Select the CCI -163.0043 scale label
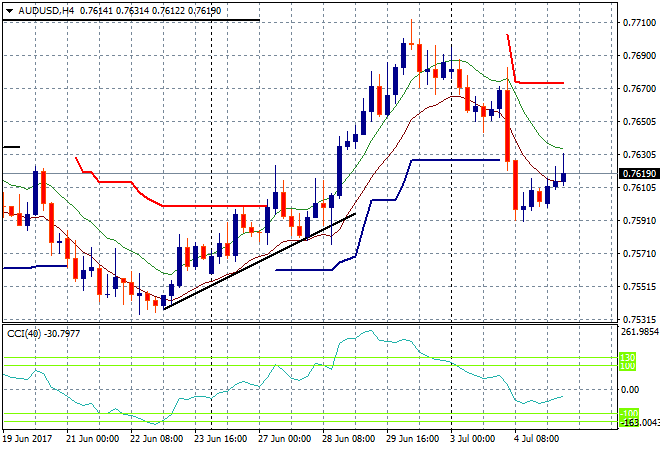Screen dimensions: 660x450 click(641, 422)
